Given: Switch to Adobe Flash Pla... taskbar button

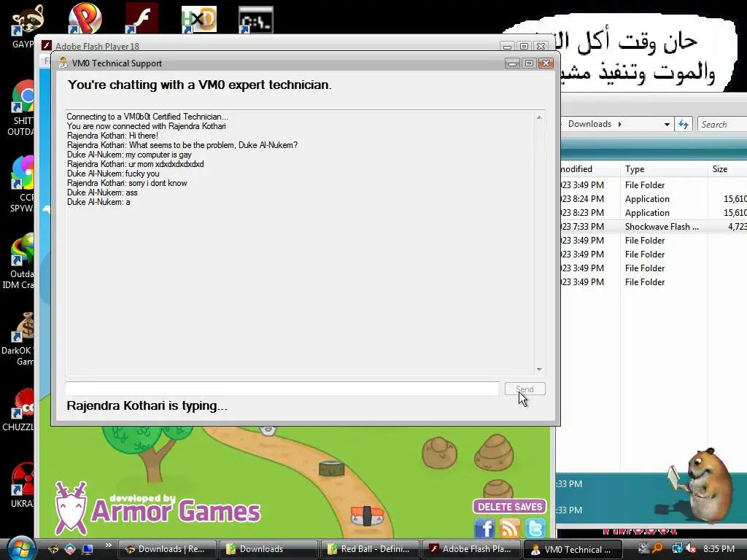Looking at the screenshot, I should (x=471, y=549).
